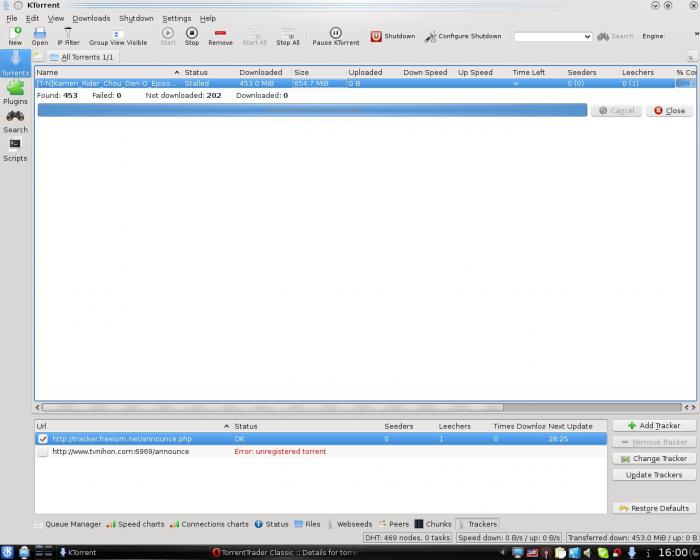Switch to the Queue Manager tab
700x560 pixels.
pos(68,524)
